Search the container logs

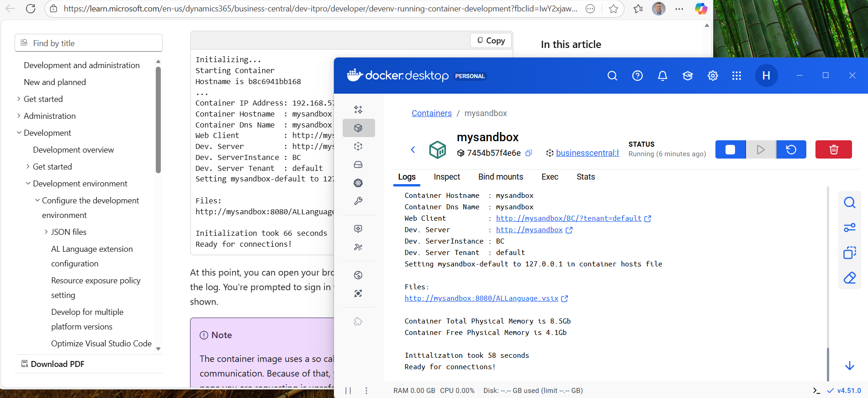(x=849, y=202)
